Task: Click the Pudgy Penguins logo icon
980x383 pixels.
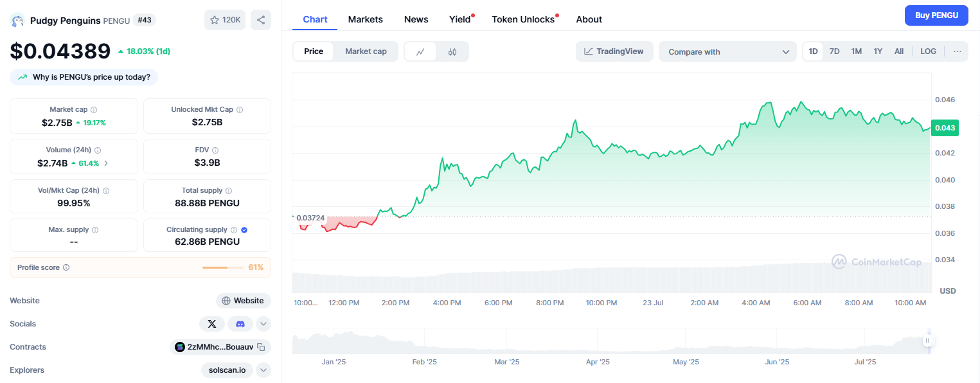Action: click(17, 21)
